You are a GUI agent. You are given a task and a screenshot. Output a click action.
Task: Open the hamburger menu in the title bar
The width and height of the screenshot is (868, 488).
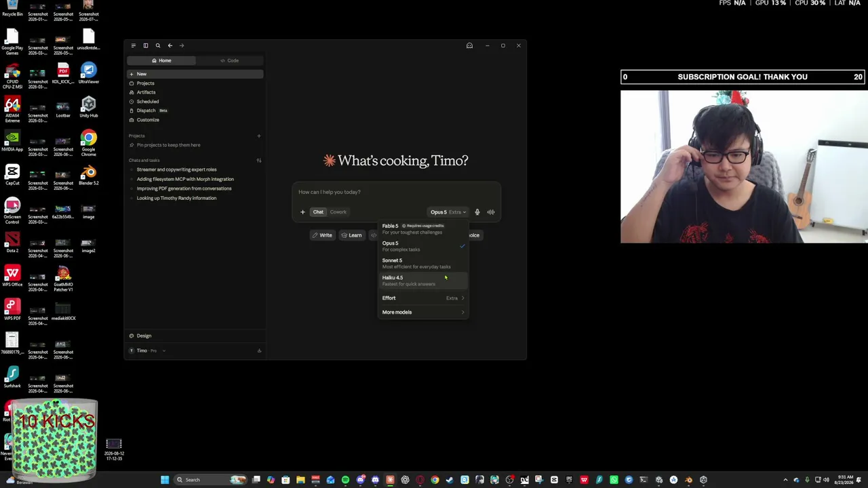tap(133, 45)
